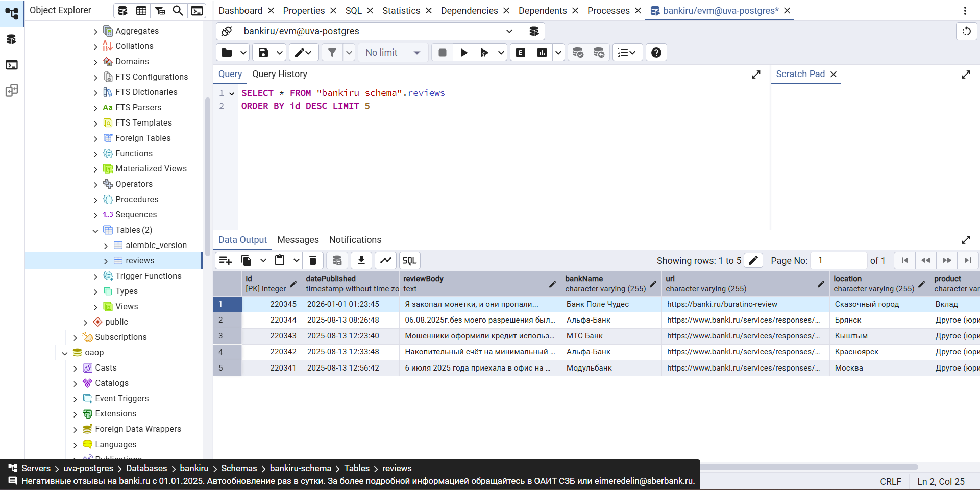
Task: Click the Edit pencil toolbar icon
Action: click(304, 53)
